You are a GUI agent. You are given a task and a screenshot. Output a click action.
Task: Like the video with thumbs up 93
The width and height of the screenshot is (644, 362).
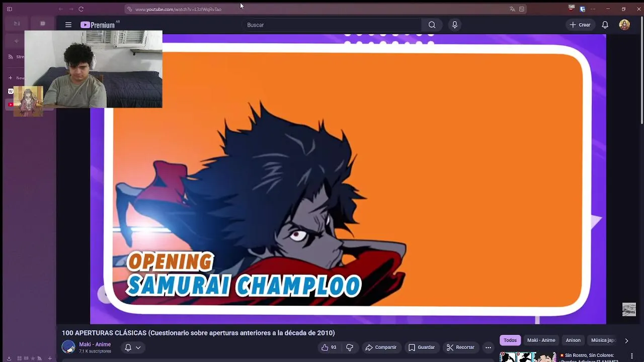[x=329, y=347]
